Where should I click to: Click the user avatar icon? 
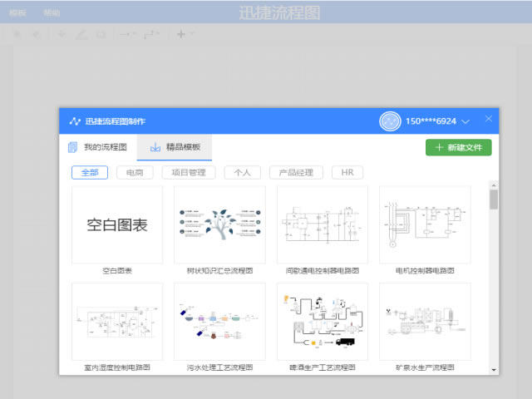pyautogui.click(x=390, y=121)
